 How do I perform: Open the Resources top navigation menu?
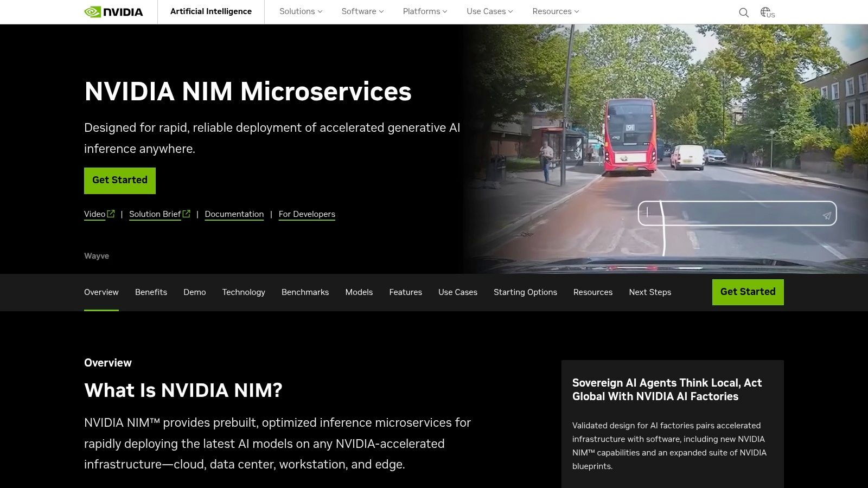pos(555,11)
